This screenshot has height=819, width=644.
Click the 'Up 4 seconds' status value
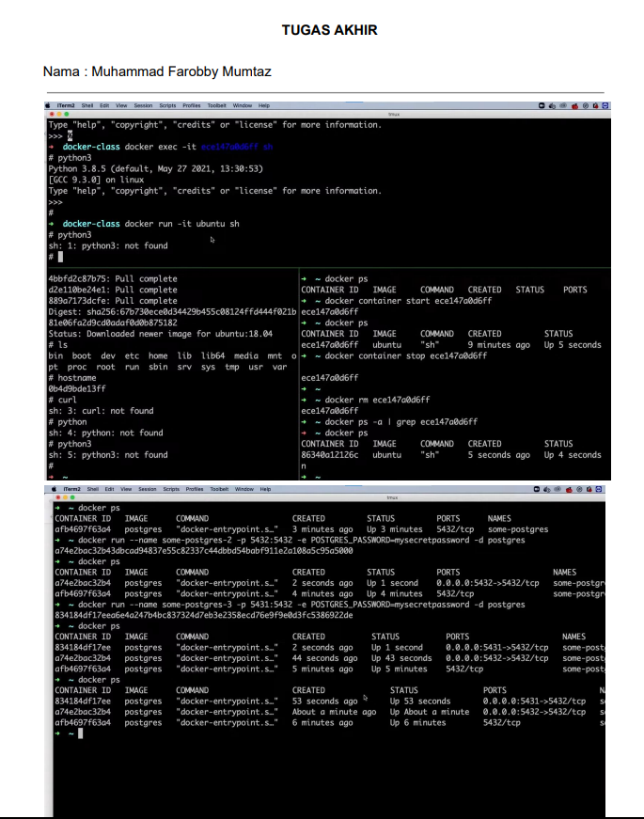[x=573, y=455]
